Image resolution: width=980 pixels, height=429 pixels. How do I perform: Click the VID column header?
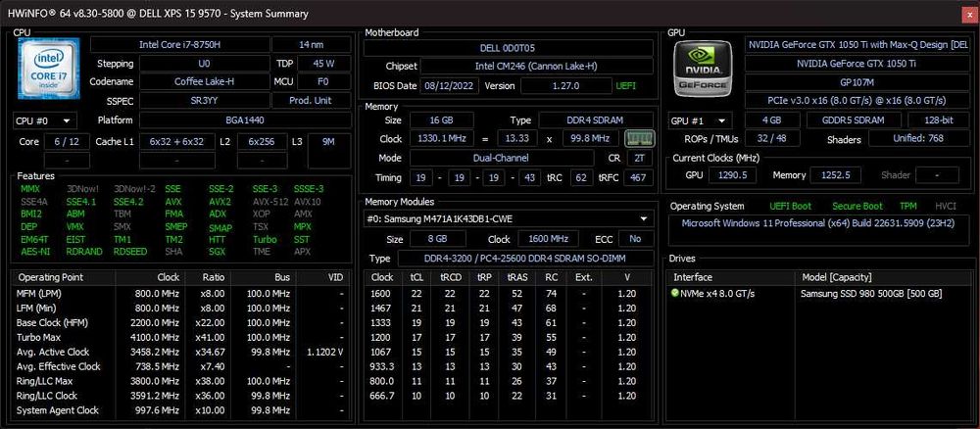click(323, 277)
